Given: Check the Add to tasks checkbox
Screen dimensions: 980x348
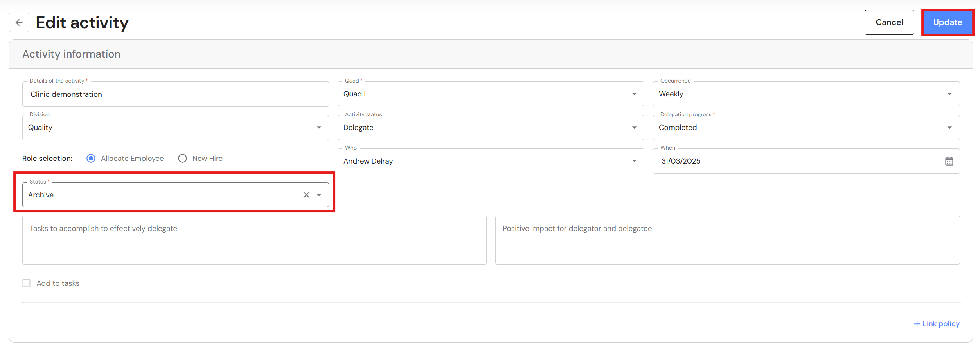Looking at the screenshot, I should [x=27, y=283].
